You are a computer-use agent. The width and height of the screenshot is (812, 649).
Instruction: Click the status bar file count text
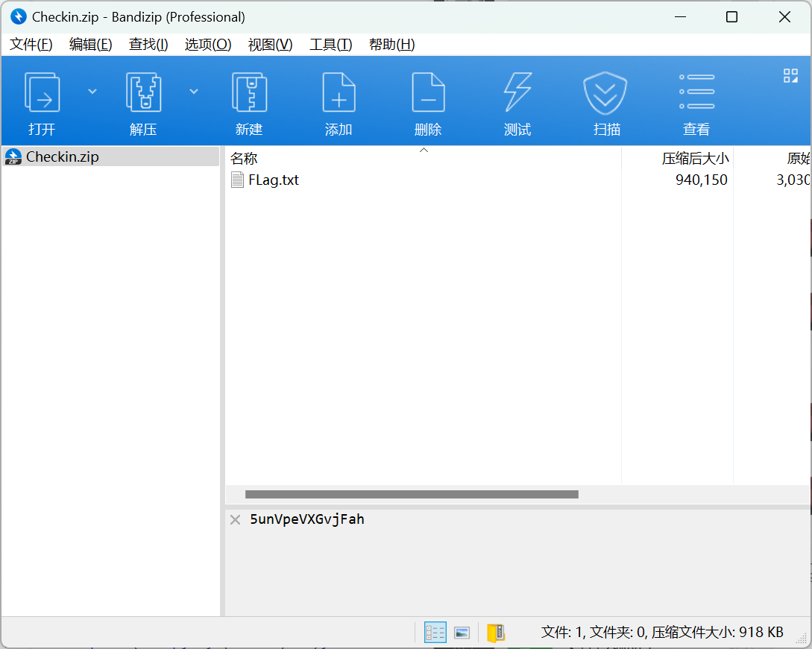662,633
